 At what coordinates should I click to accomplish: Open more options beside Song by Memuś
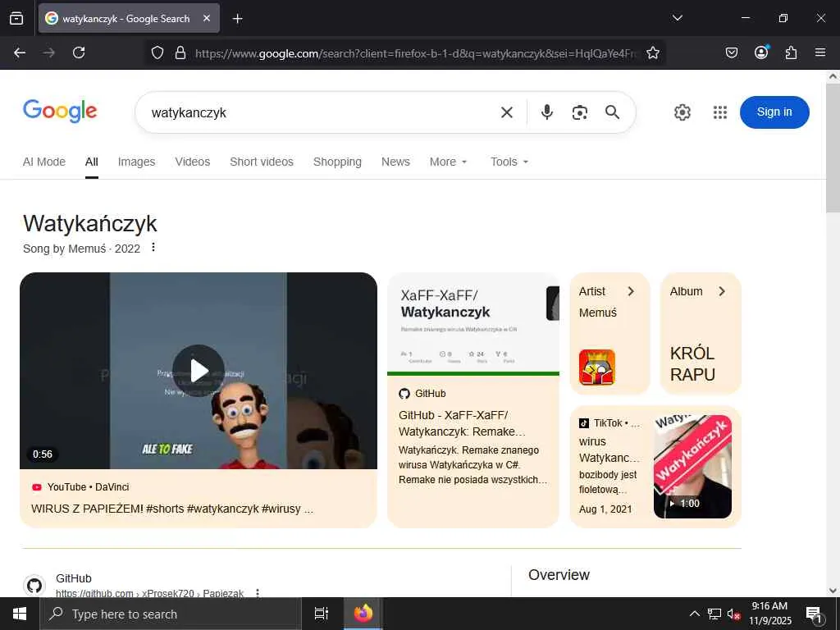[x=153, y=247]
